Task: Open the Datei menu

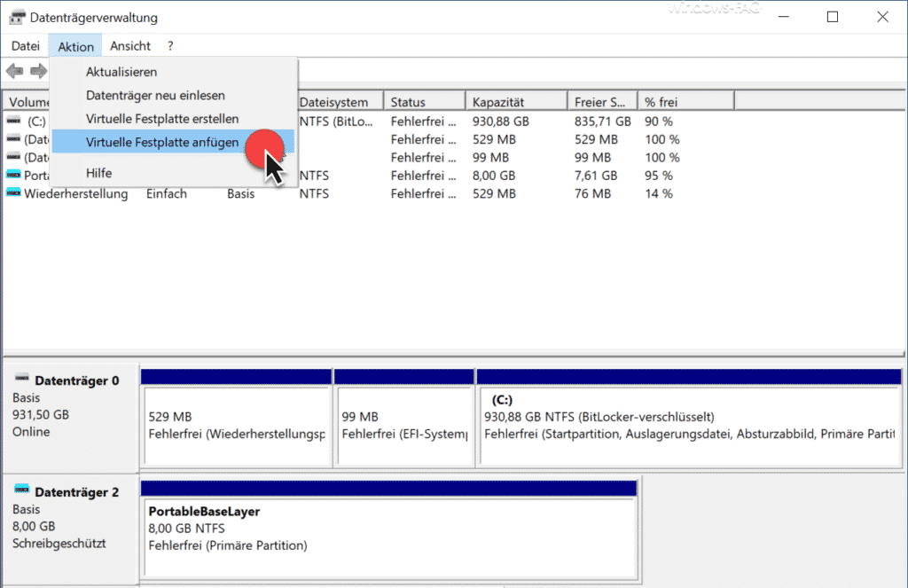Action: pos(26,46)
